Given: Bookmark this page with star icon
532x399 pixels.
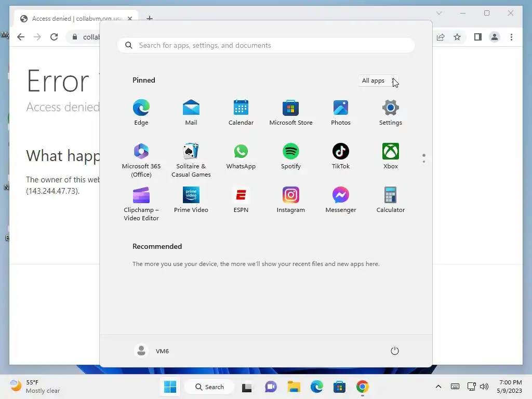Looking at the screenshot, I should click(457, 37).
